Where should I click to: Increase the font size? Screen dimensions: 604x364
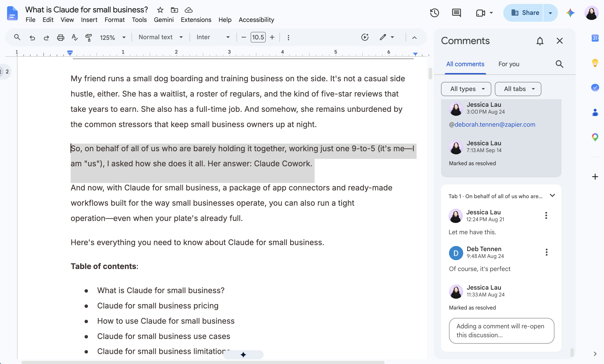click(272, 37)
